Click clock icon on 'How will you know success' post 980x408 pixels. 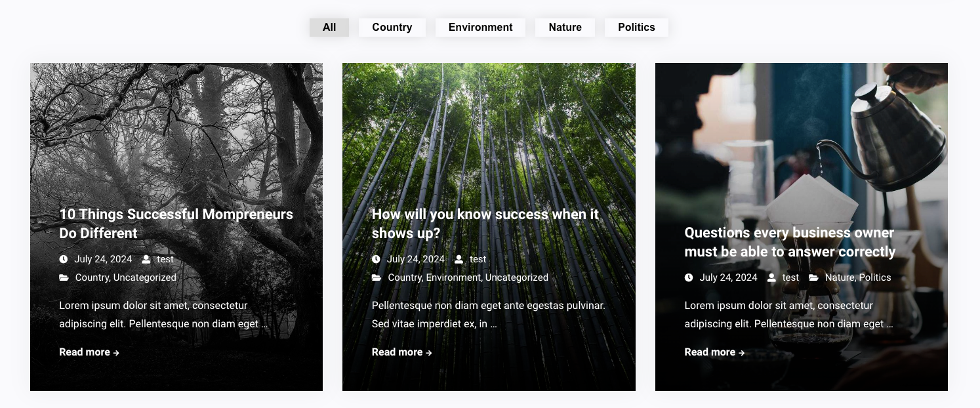tap(376, 259)
